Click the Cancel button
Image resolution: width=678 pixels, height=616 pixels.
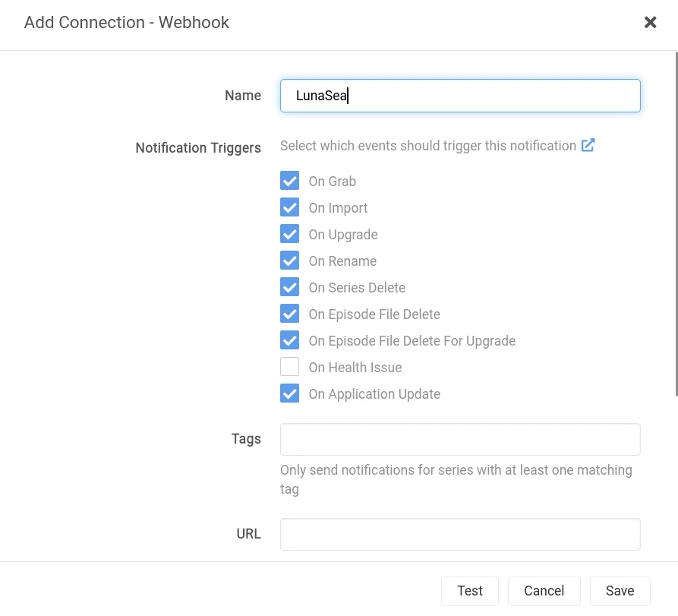(x=544, y=591)
